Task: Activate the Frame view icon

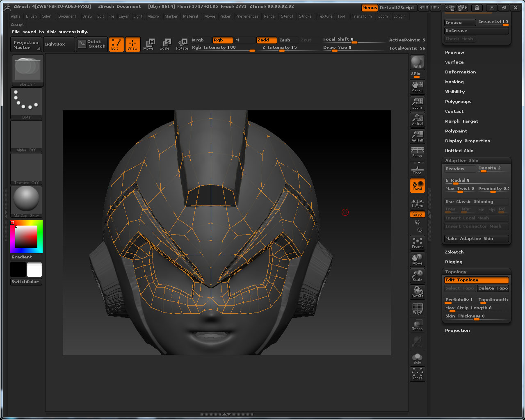Action: pyautogui.click(x=417, y=243)
